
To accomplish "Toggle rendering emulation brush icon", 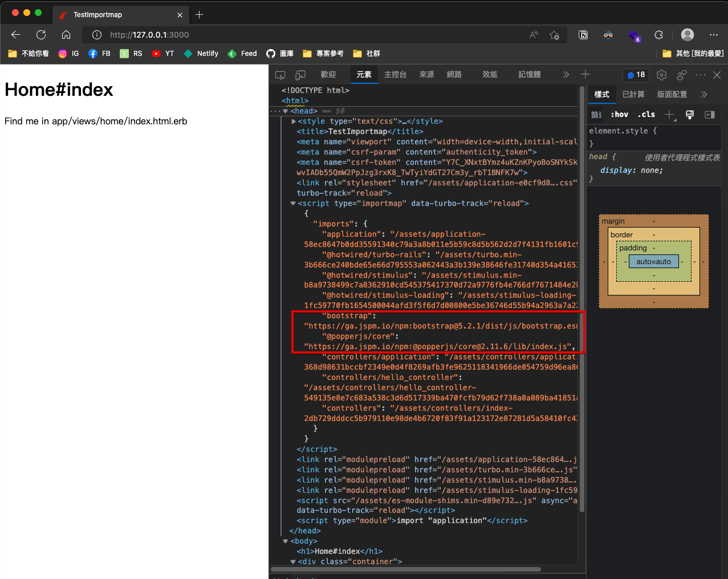I will click(x=690, y=115).
